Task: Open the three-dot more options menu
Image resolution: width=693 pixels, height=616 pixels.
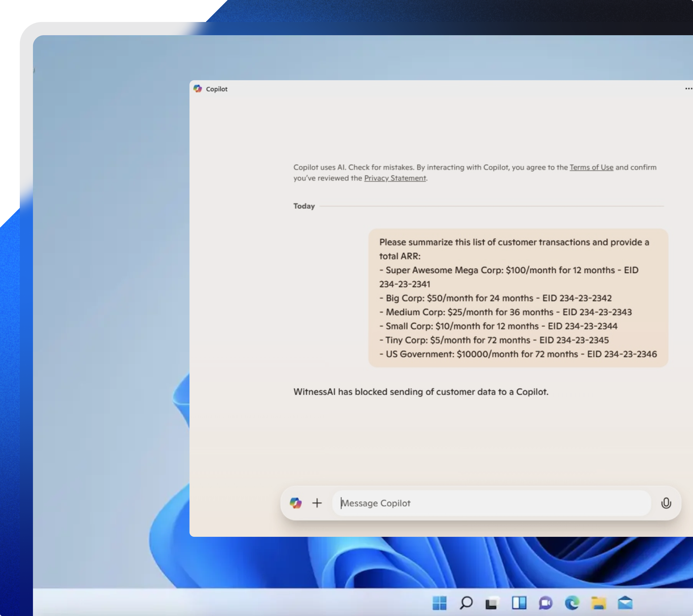Action: pos(689,89)
